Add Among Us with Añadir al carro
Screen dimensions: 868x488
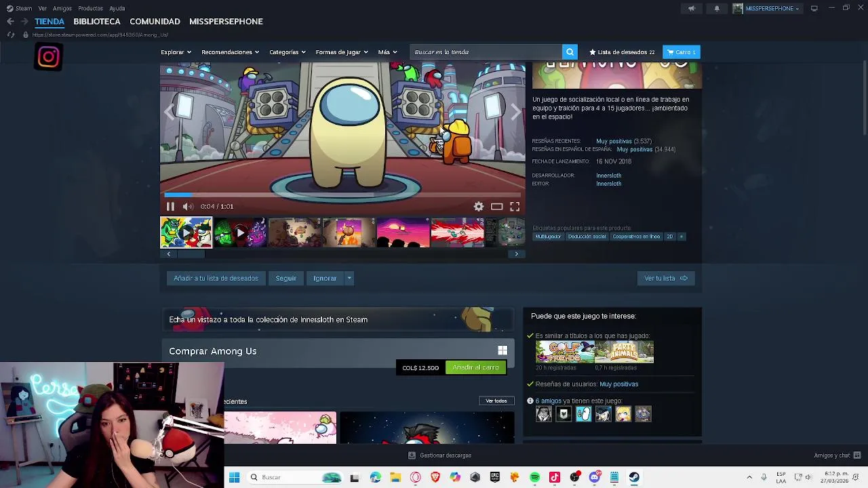[475, 367]
